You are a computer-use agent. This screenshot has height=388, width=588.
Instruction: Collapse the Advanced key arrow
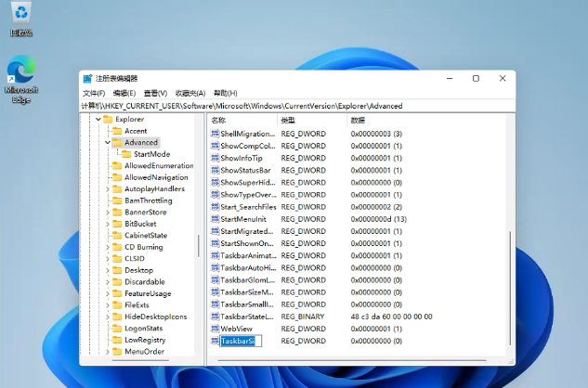[x=107, y=143]
